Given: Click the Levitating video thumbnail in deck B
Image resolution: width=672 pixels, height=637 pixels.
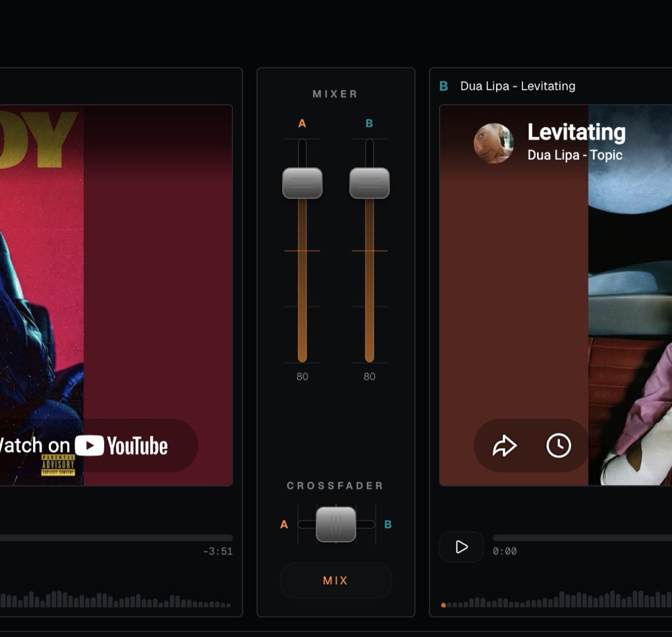Looking at the screenshot, I should click(x=556, y=295).
